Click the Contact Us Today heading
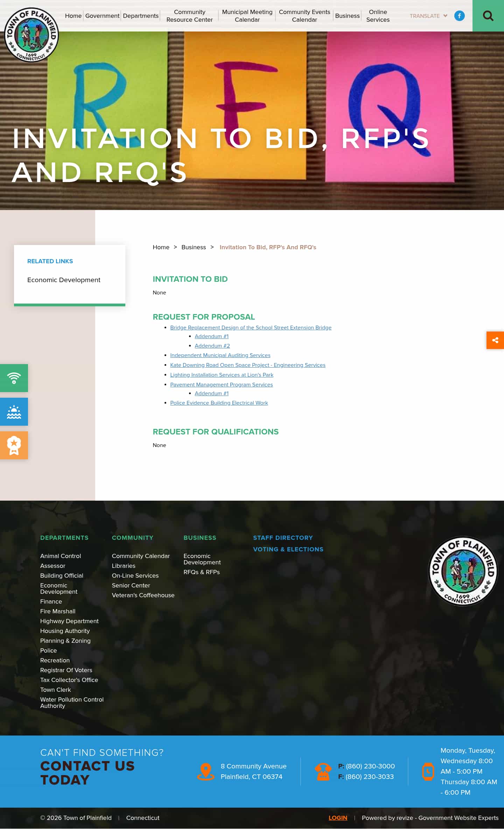The height and width of the screenshot is (829, 504). [x=87, y=773]
